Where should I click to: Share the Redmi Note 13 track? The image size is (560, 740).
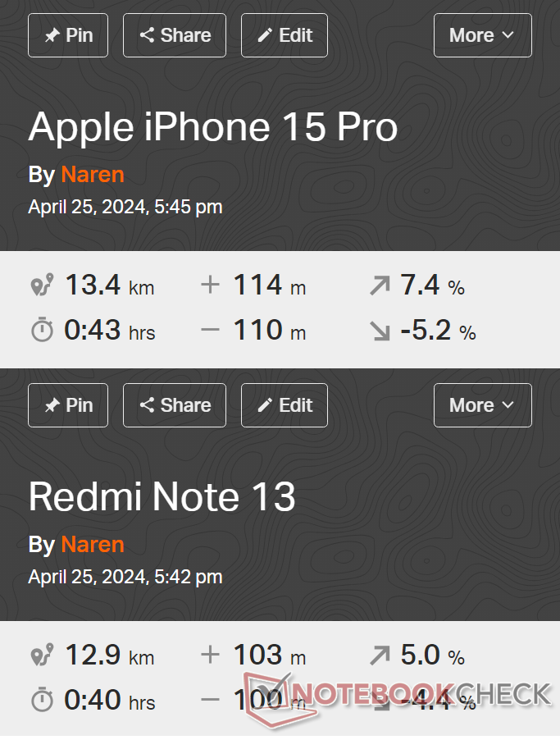tap(175, 405)
